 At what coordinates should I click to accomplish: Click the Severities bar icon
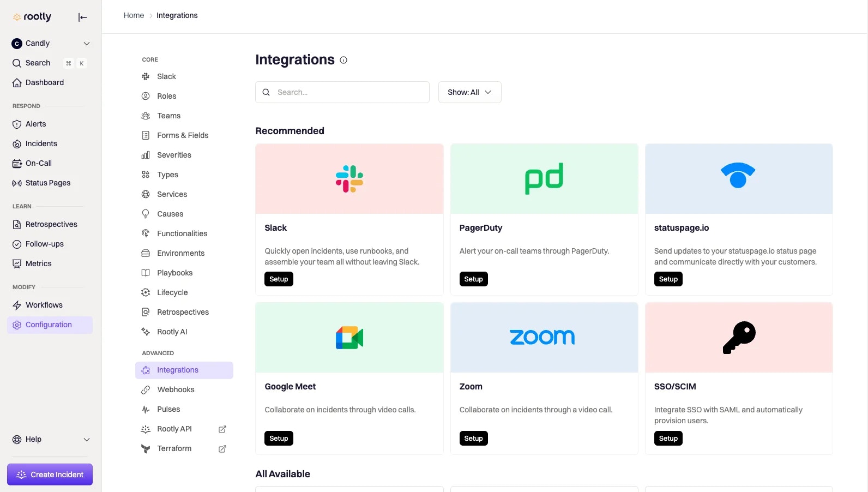pyautogui.click(x=146, y=155)
